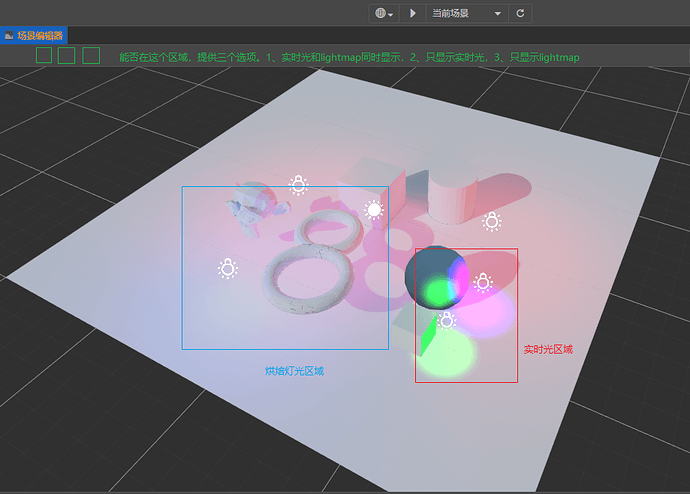The image size is (690, 494).
Task: Click the refresh preview icon
Action: [520, 13]
